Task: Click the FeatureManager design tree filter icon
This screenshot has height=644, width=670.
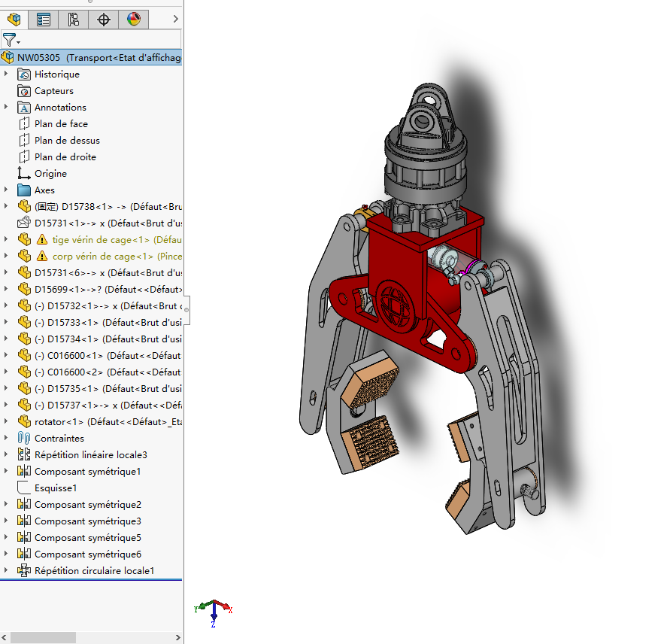Action: point(11,40)
